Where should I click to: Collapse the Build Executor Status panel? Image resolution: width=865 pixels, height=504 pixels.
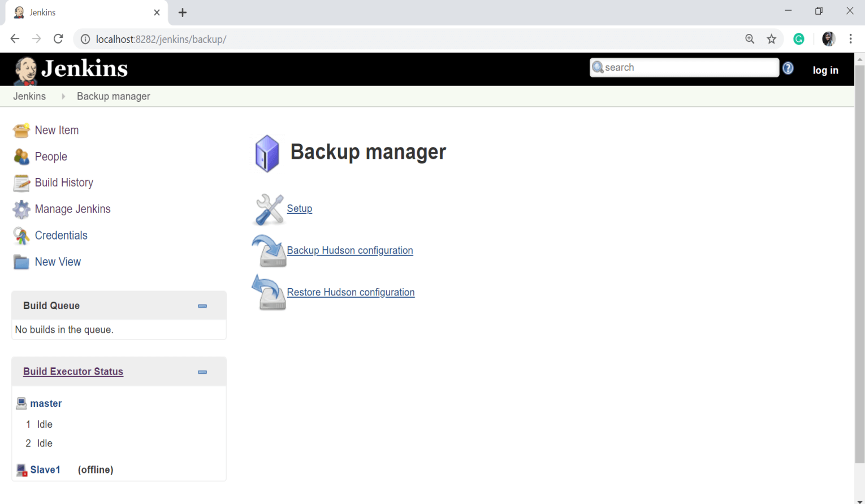pyautogui.click(x=202, y=372)
